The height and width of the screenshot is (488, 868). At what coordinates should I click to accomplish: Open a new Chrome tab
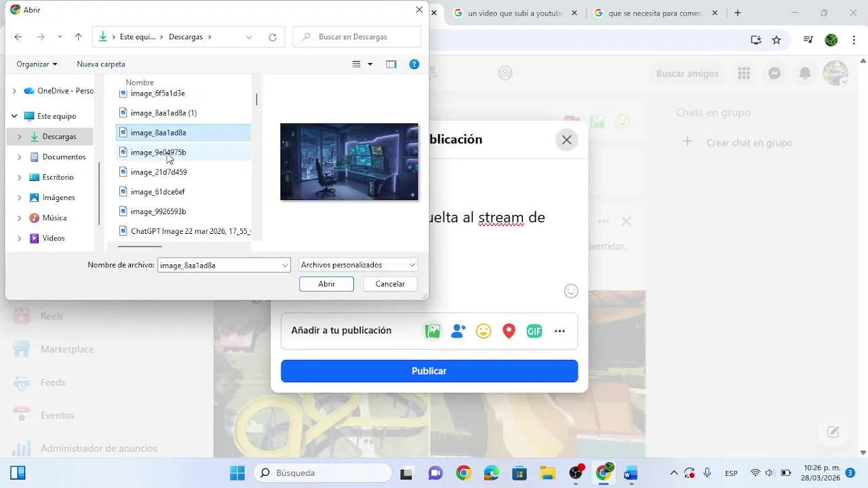tap(738, 13)
